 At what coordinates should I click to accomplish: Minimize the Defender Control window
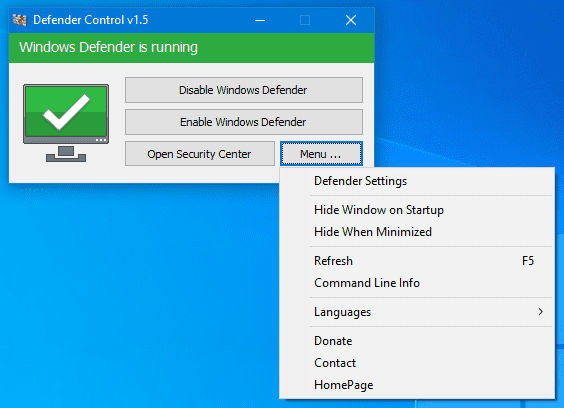pyautogui.click(x=260, y=20)
